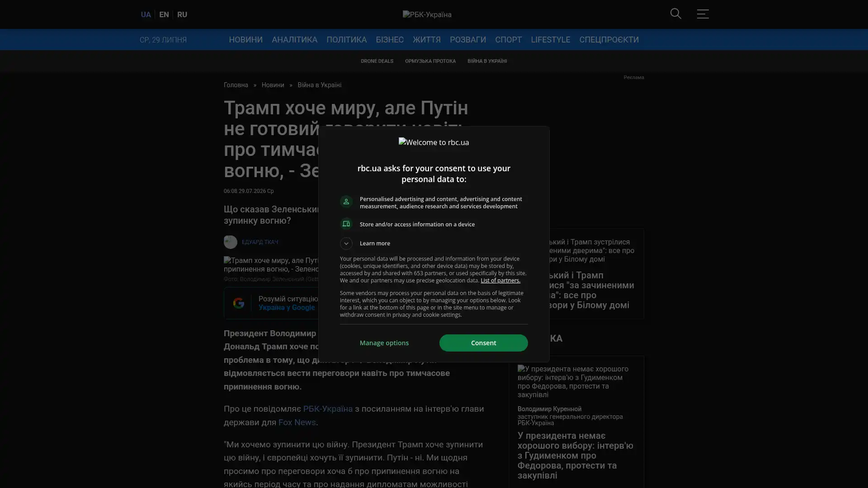Open the ВІЙНА В УКРАЇНІ topic link

click(487, 61)
